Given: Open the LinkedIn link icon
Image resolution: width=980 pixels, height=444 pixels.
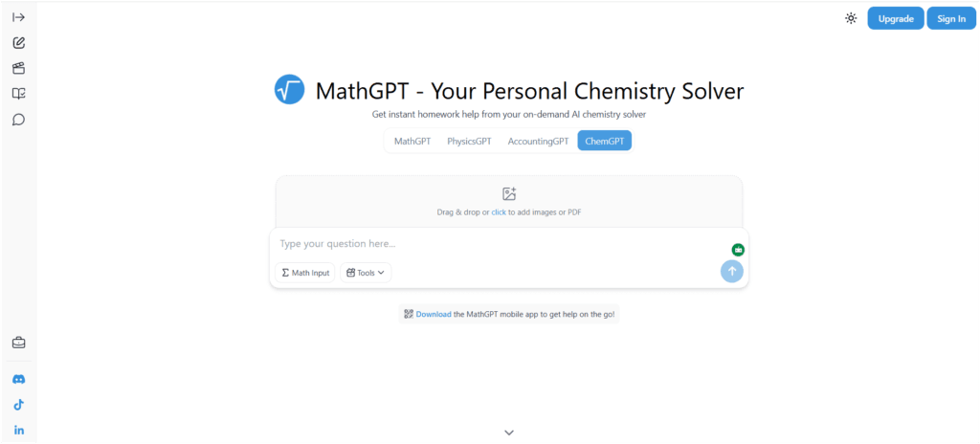Looking at the screenshot, I should 18,430.
